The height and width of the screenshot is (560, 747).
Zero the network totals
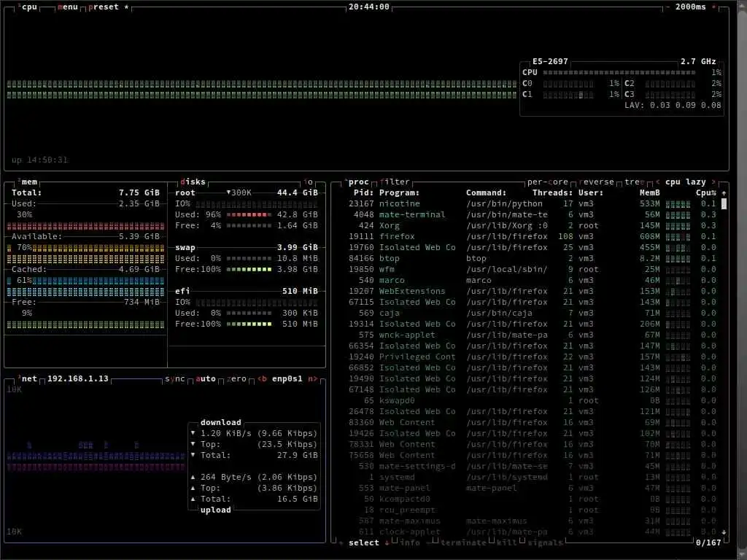click(236, 379)
